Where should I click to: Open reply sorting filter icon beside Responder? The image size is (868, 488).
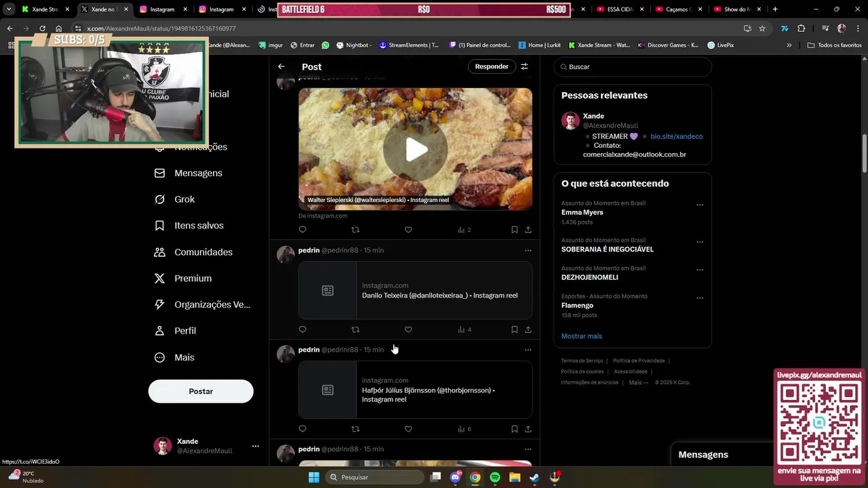click(x=524, y=66)
